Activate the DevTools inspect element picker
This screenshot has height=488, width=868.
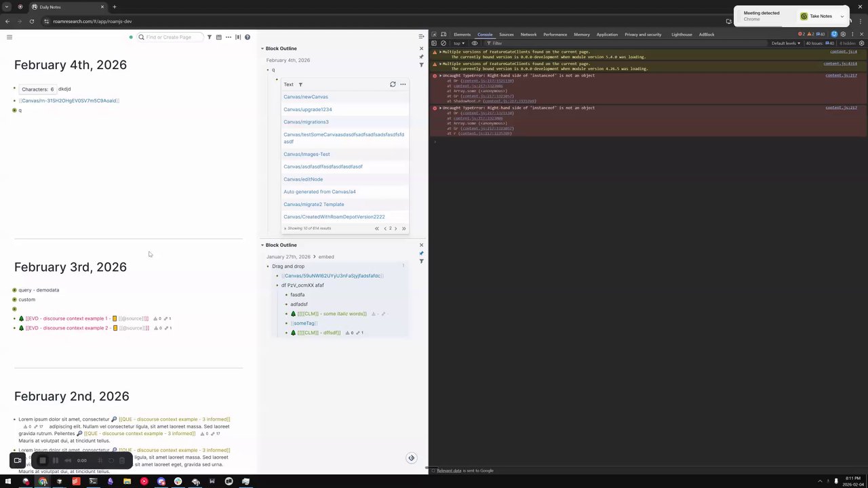tap(434, 35)
